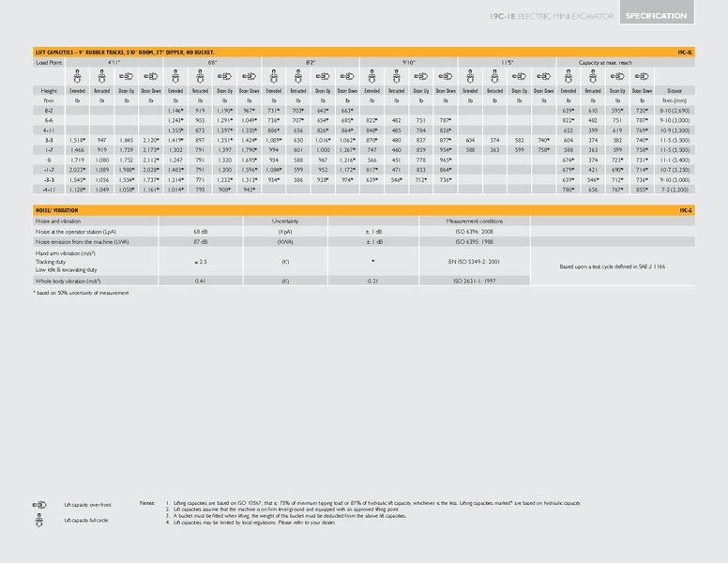The image size is (728, 563).
Task: Click over-front icon above Dozer Down under 8'2"
Action: tap(347, 76)
